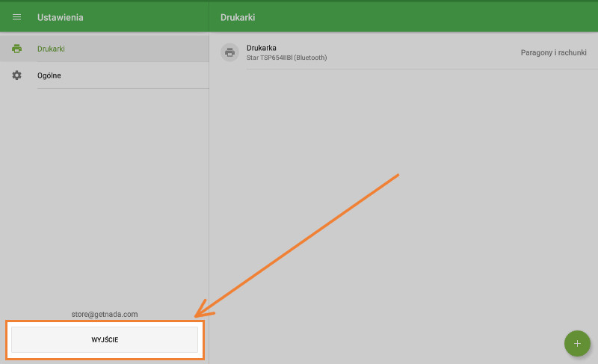
Task: Click the WYJŚCIE sign-out button
Action: [105, 339]
